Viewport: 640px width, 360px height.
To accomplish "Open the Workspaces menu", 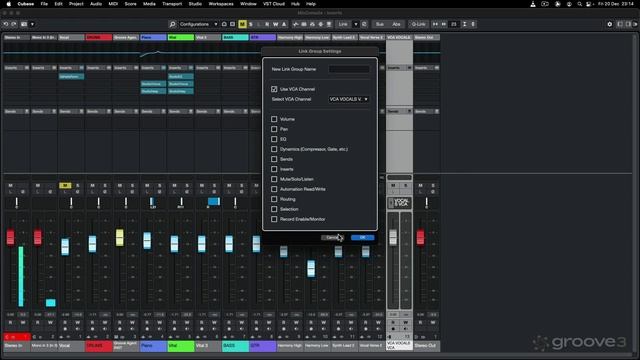I will click(x=221, y=4).
